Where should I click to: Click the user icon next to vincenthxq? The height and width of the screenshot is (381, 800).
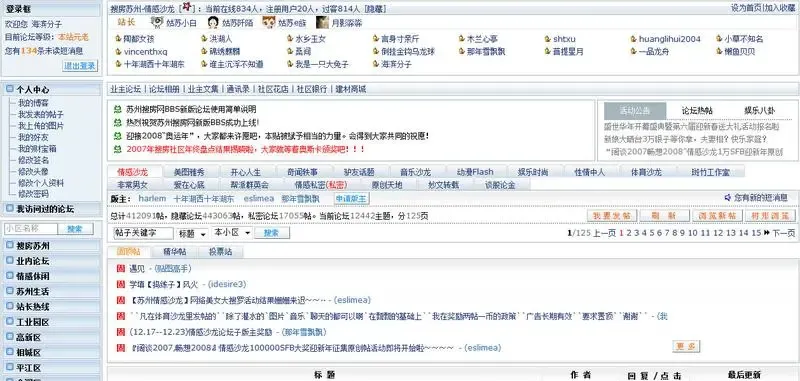click(x=118, y=52)
